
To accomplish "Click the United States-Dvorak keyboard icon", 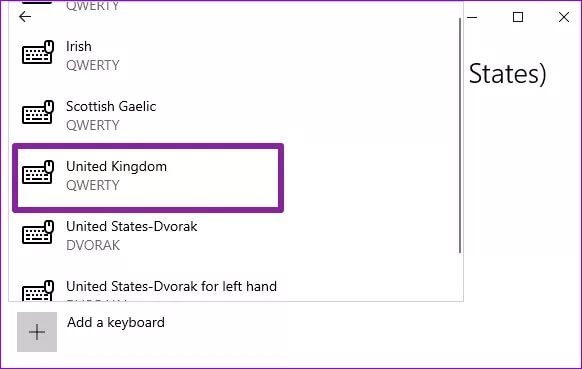I will point(38,232).
